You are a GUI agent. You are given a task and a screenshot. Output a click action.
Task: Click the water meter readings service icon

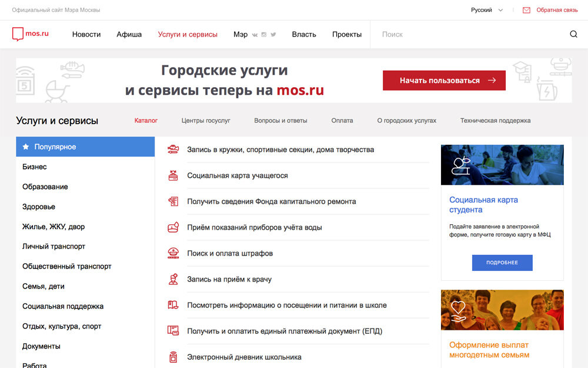click(x=173, y=227)
